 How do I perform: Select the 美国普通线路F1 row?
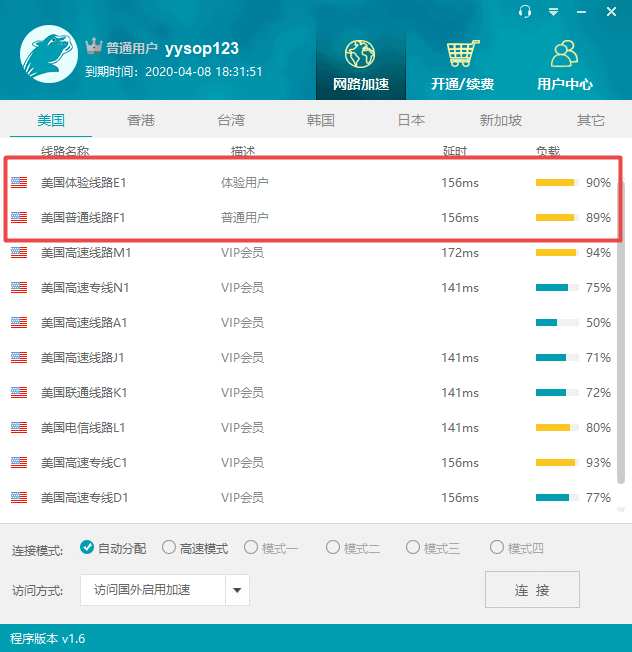pos(300,218)
